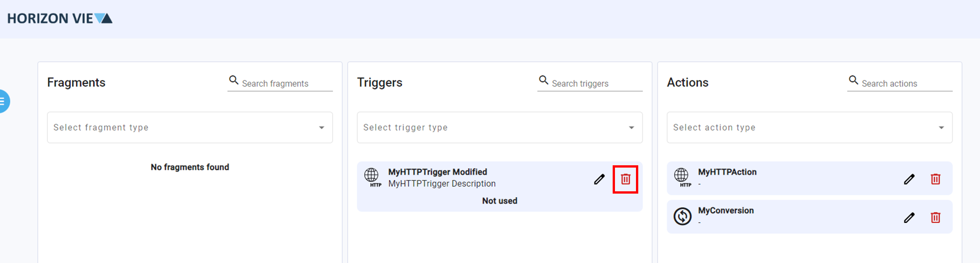Click the magnifier icon in Search actions
980x263 pixels.
point(853,79)
